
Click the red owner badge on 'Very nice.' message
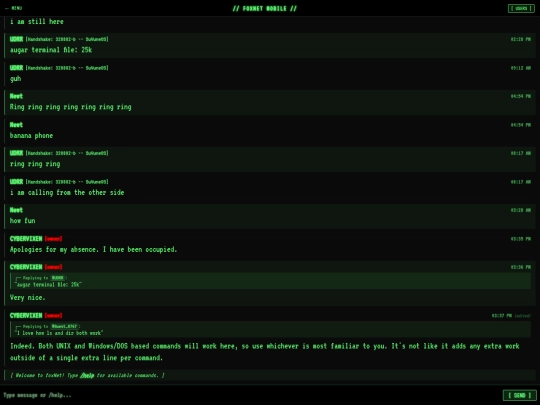point(53,267)
